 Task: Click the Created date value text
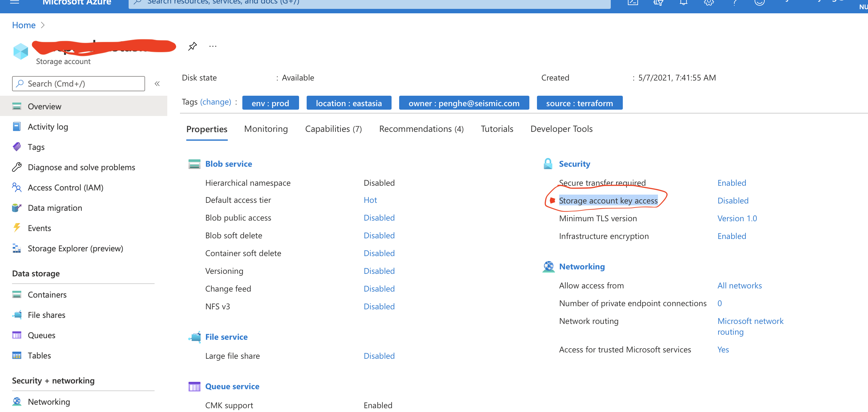677,78
